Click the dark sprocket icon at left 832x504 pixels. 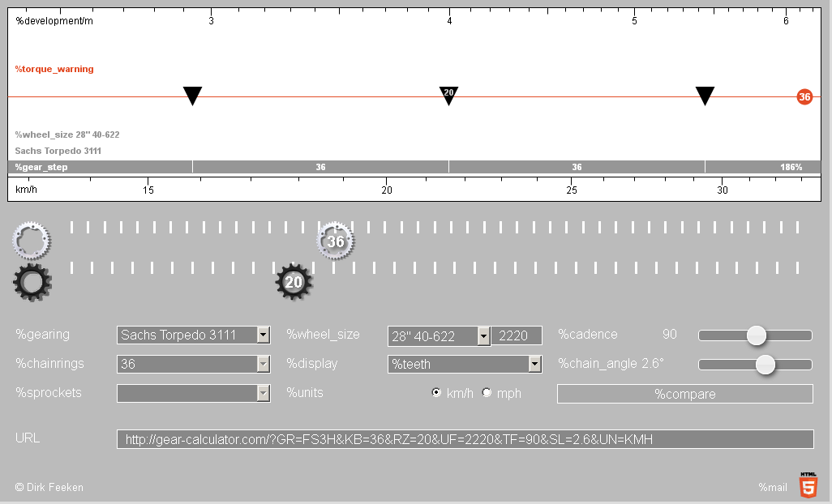32,282
